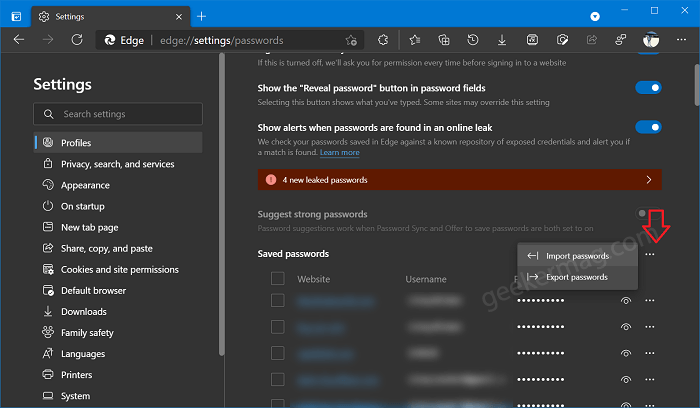The image size is (700, 408).
Task: Open Downloads settings in sidebar
Action: 118,312
